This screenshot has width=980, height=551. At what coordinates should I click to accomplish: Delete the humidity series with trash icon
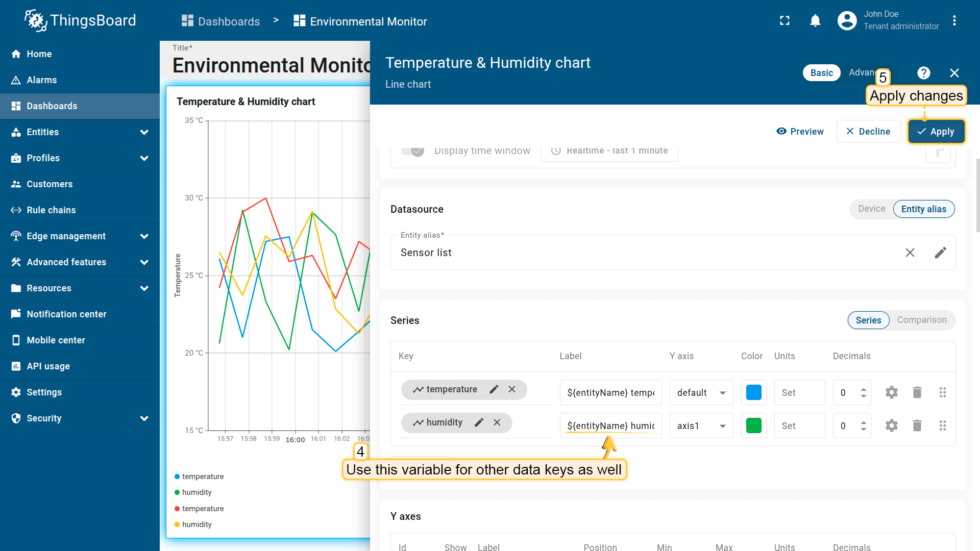pyautogui.click(x=917, y=425)
